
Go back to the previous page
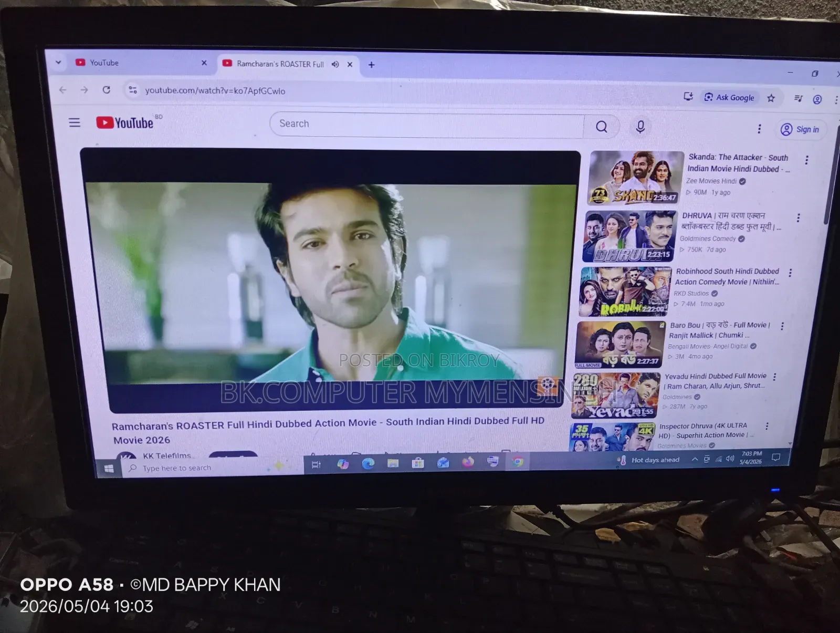pos(63,90)
